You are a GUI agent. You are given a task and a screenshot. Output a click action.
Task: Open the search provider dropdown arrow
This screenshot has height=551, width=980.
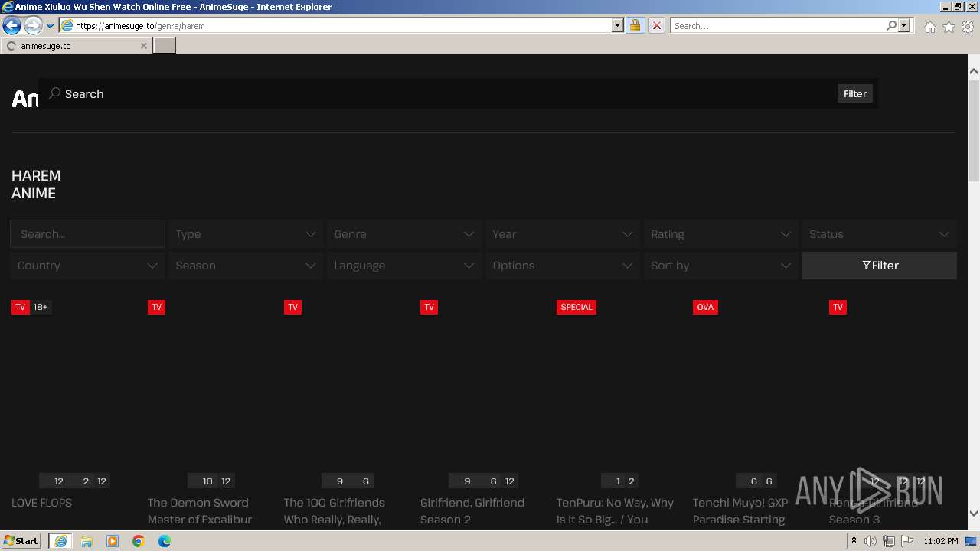point(904,26)
